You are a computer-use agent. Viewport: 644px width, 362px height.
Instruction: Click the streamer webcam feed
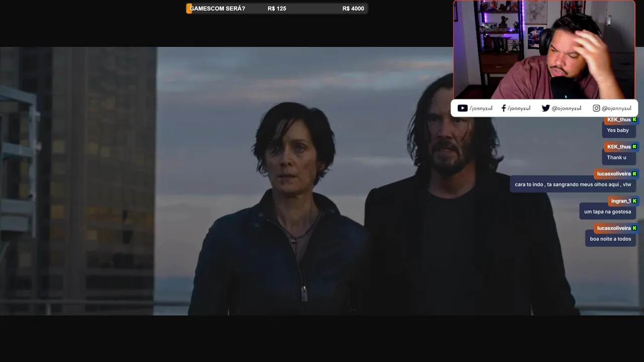(x=544, y=50)
